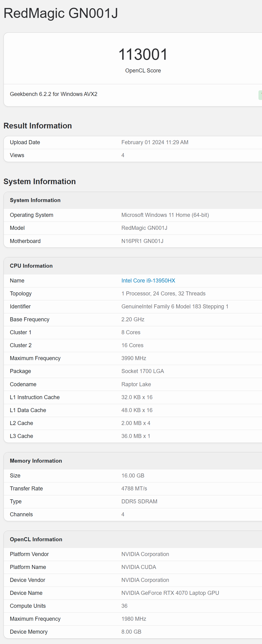Click the Raptor Lake codename value
This screenshot has height=644, width=262.
(136, 384)
